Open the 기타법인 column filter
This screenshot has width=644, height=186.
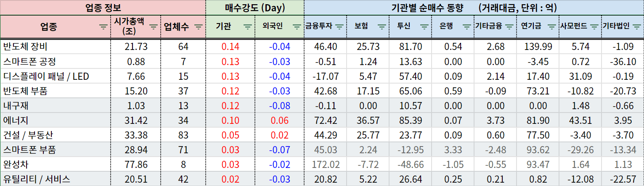[637, 26]
